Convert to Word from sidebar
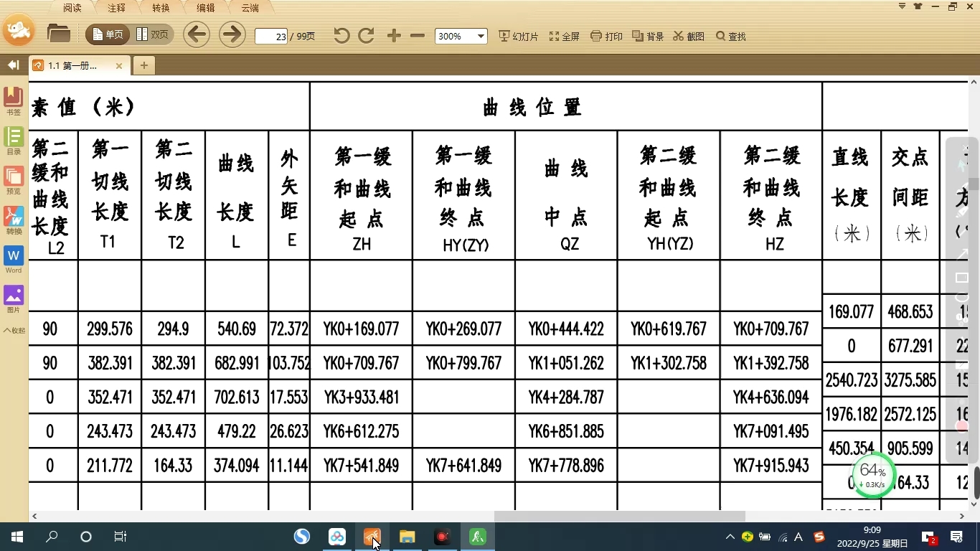Screen dimensions: 980x551 tap(14, 260)
